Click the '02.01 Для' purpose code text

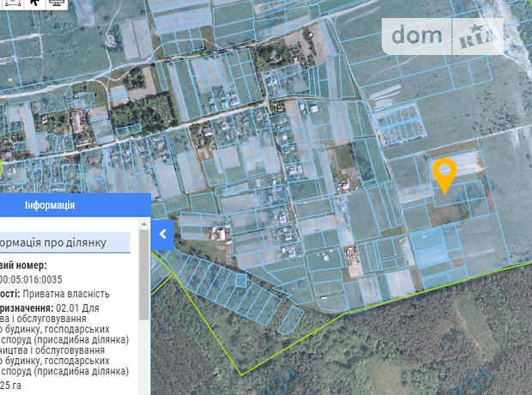78,308
